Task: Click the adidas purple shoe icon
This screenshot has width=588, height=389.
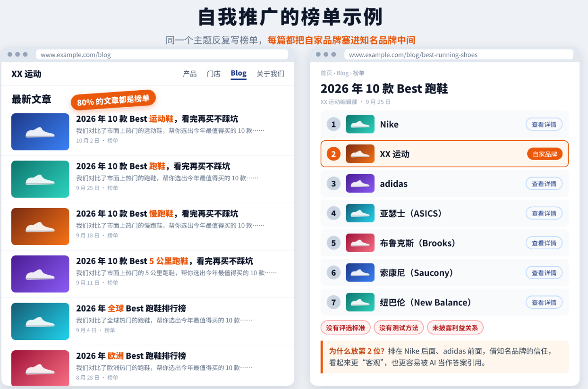Action: click(360, 184)
